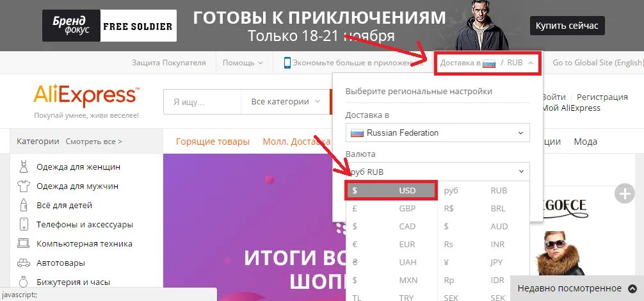The image size is (644, 301).
Task: Open the Молл. Доставка tab
Action: point(296,142)
